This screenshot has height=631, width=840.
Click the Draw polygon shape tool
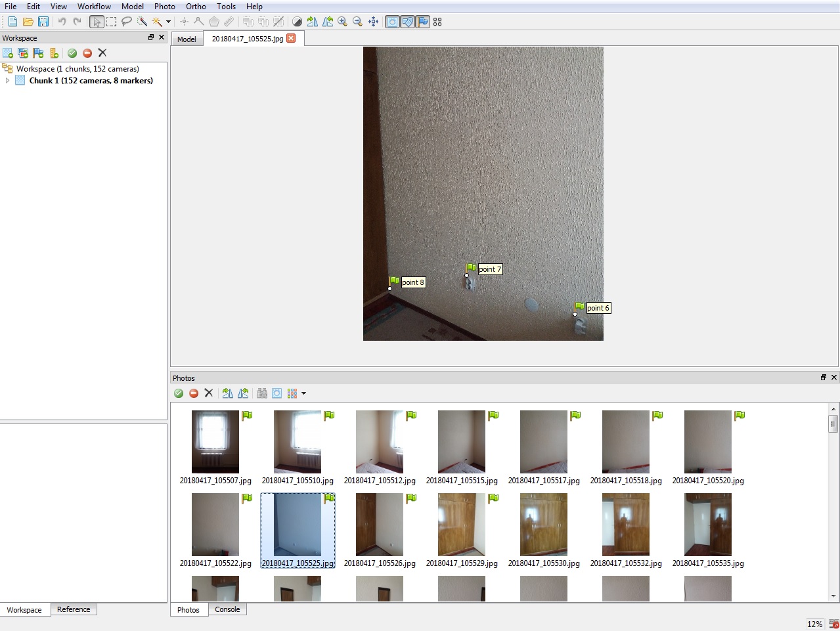(x=213, y=22)
